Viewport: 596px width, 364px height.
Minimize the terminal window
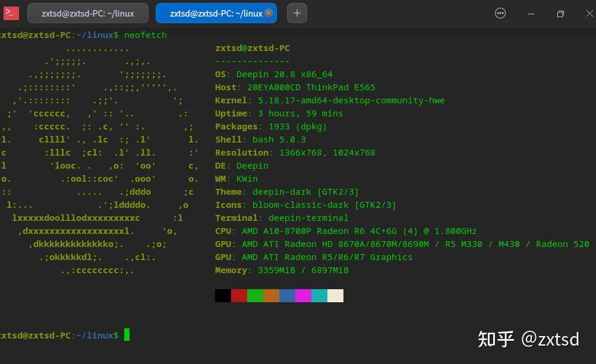point(531,14)
